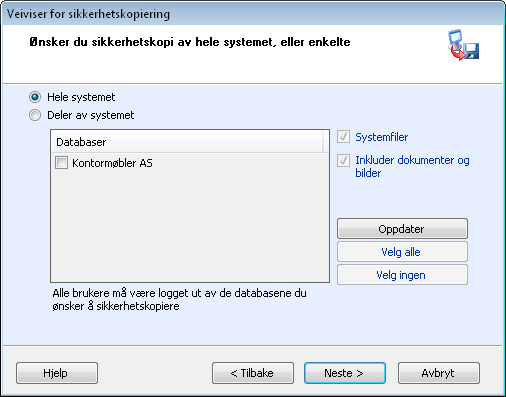Click the Databaser column header
Screen dimensions: 506x397
187,142
